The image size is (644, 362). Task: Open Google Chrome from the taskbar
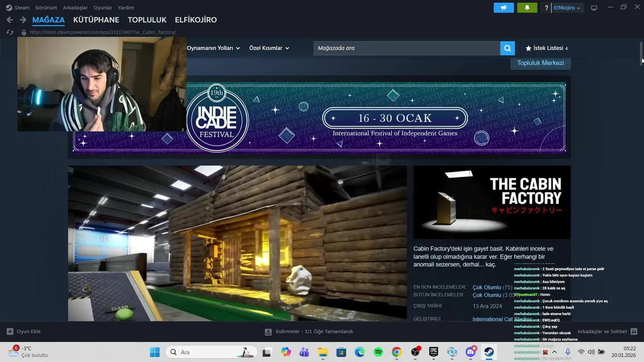(x=397, y=352)
